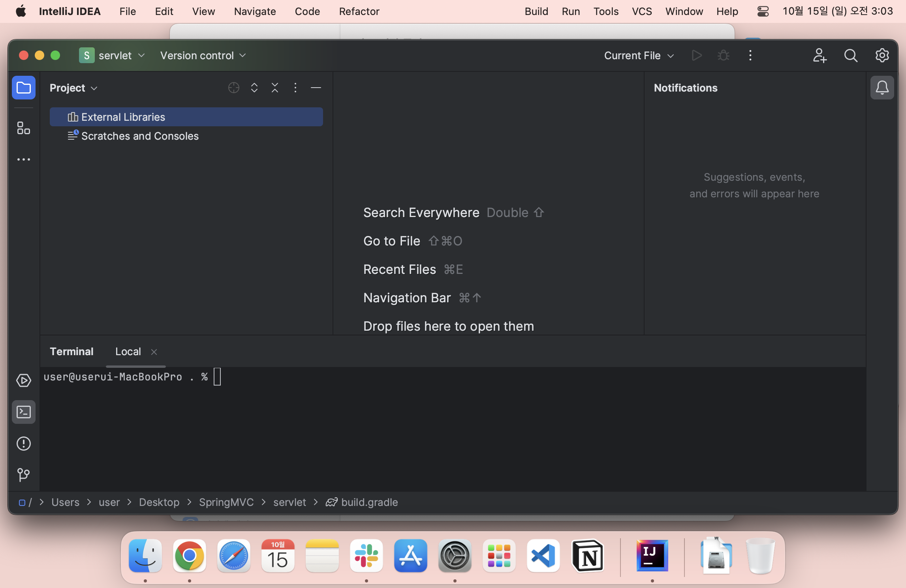
Task: Open the Build menu
Action: 536,11
